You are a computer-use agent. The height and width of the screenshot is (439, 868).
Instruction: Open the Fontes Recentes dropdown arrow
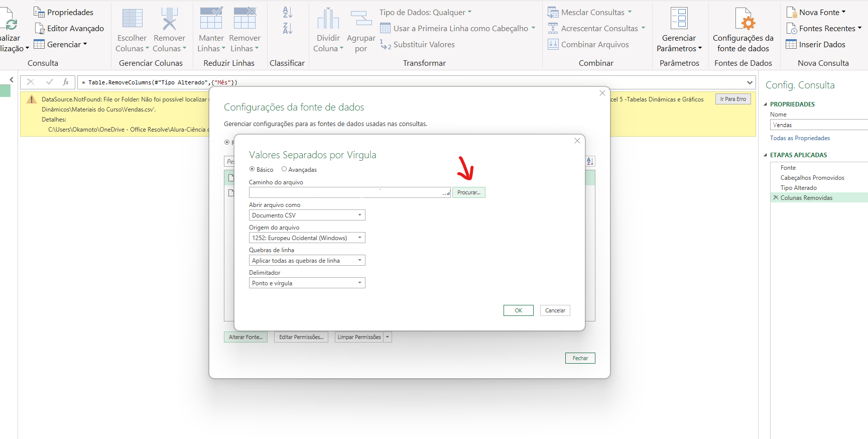tap(859, 28)
